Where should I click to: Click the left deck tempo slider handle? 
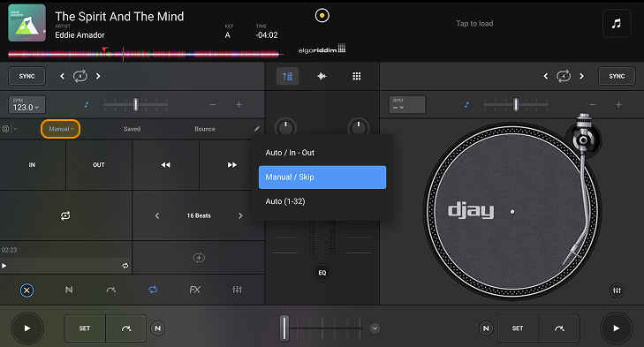coord(136,105)
